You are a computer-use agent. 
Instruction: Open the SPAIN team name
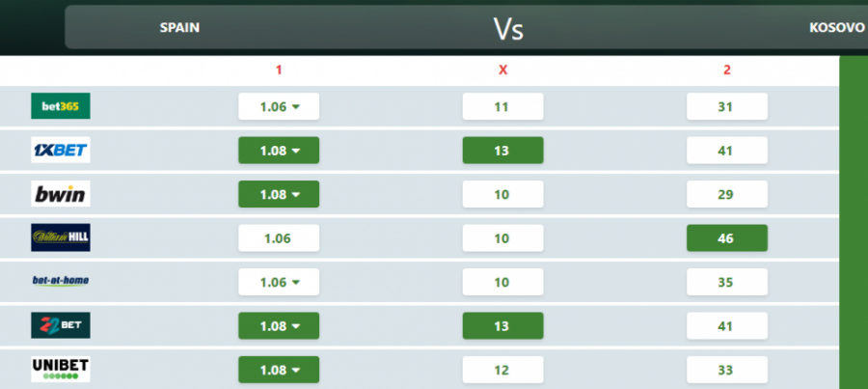(x=180, y=28)
